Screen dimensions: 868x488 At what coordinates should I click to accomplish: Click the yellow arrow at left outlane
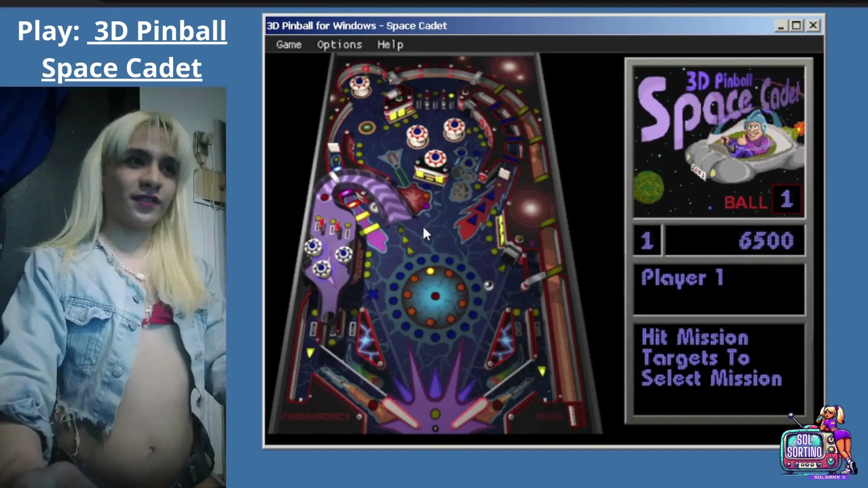[x=310, y=352]
